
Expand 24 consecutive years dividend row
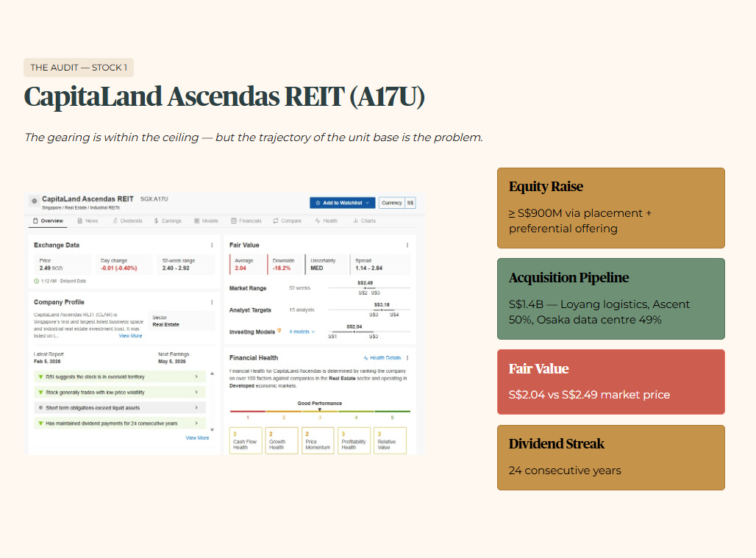[120, 423]
